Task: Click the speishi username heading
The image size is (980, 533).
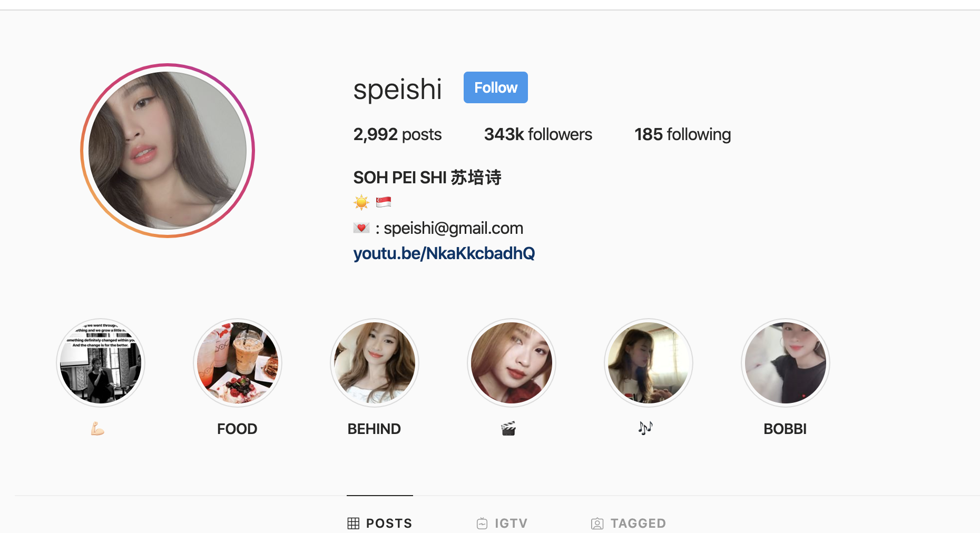Action: click(x=397, y=89)
